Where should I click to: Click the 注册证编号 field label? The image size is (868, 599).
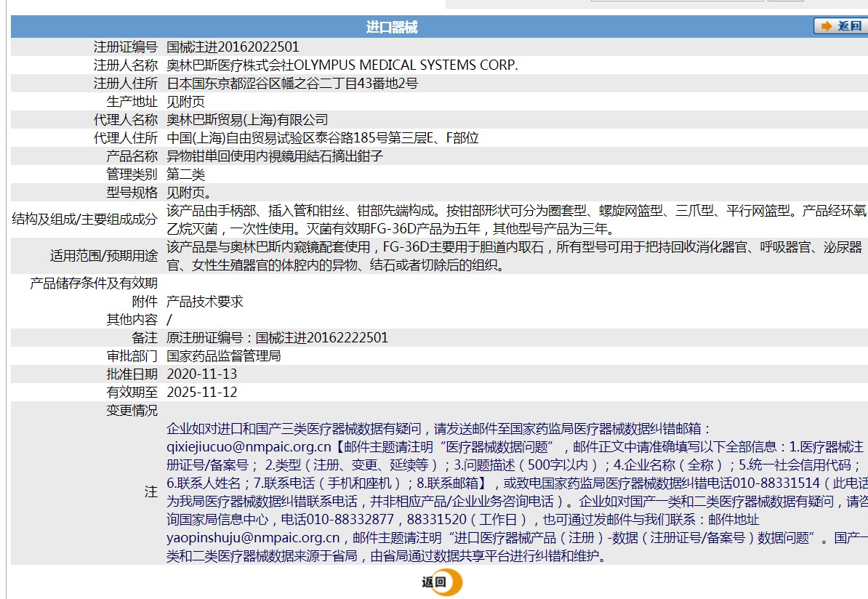click(x=126, y=47)
